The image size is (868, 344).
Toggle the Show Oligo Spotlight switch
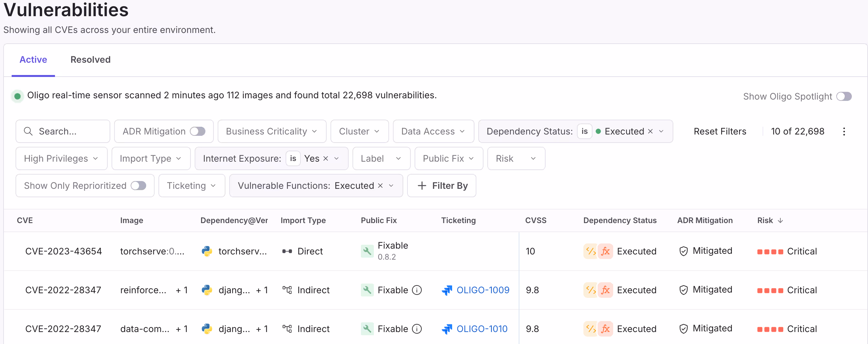pyautogui.click(x=844, y=96)
